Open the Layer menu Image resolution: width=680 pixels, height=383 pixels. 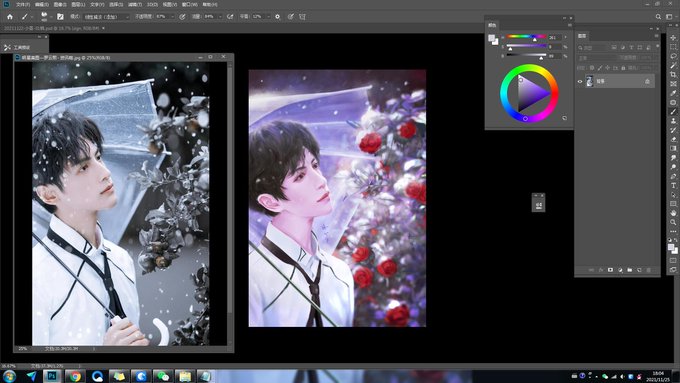coord(78,4)
